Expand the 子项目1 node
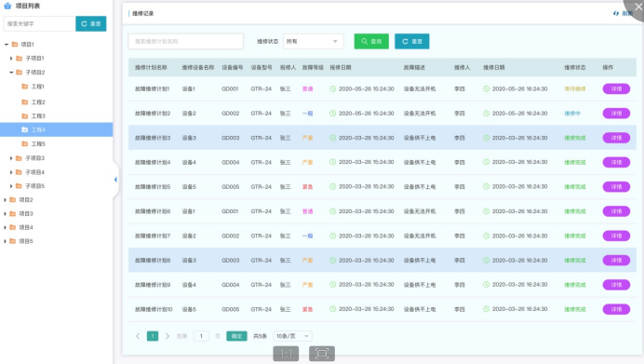This screenshot has width=644, height=364. point(11,59)
